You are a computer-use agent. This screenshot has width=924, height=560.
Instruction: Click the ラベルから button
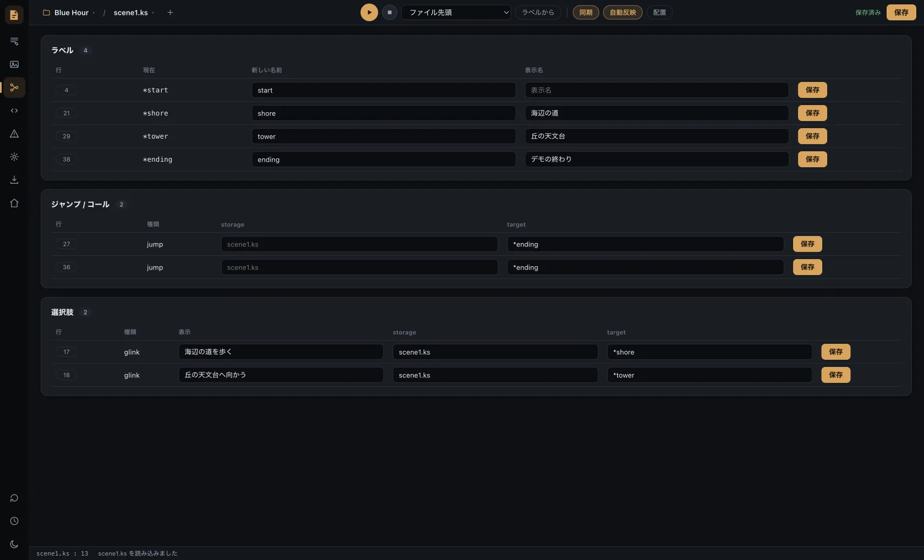[x=538, y=12]
